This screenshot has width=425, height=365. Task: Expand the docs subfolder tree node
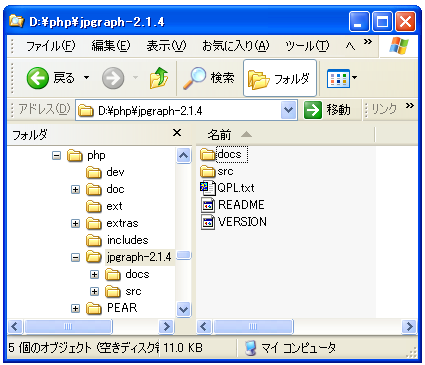(95, 274)
